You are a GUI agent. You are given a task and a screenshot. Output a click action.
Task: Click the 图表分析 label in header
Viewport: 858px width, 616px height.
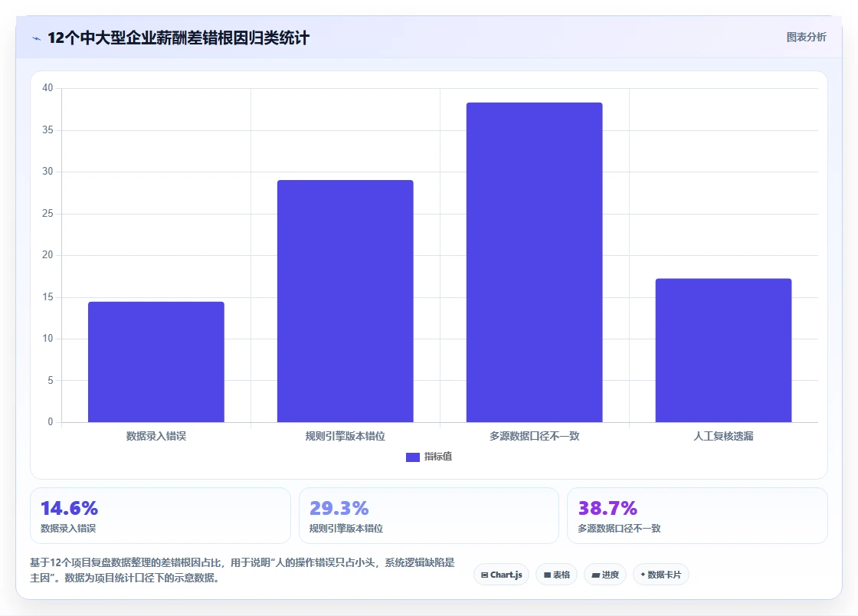(806, 38)
